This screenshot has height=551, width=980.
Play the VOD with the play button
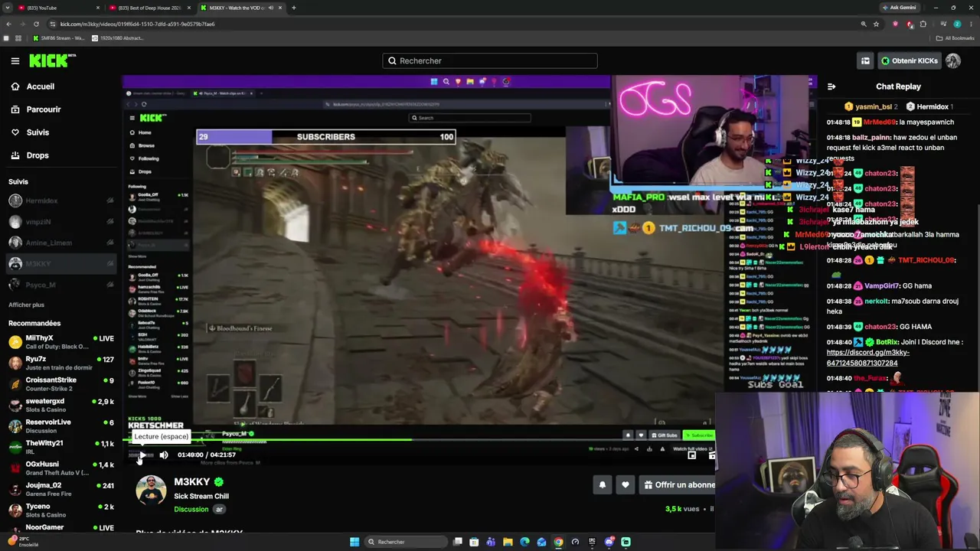(142, 455)
